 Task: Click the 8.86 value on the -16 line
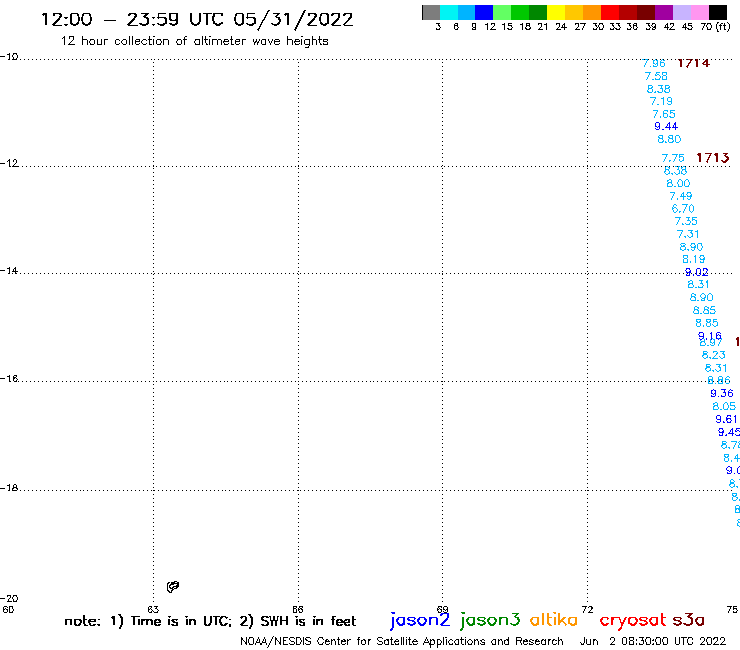pyautogui.click(x=719, y=380)
